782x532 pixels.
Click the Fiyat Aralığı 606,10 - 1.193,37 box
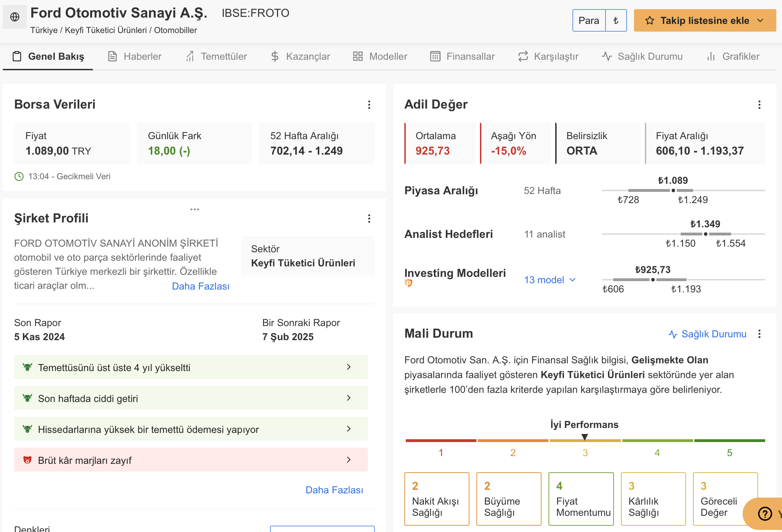click(x=705, y=143)
